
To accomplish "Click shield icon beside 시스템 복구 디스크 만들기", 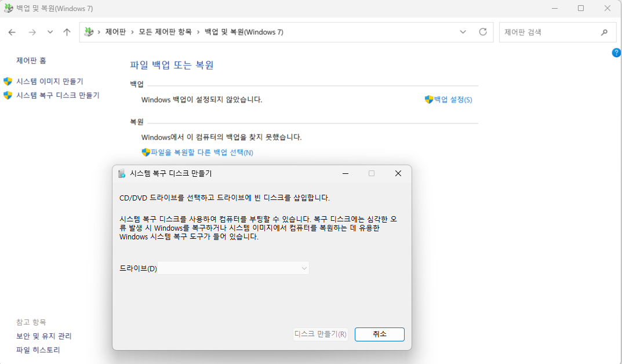I will [x=8, y=95].
